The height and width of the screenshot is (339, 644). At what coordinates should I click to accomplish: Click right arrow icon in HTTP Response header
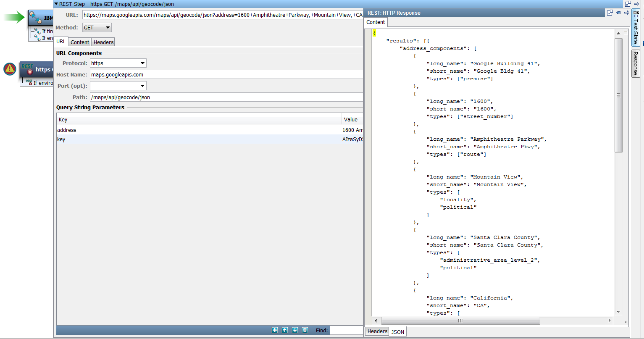pos(626,13)
